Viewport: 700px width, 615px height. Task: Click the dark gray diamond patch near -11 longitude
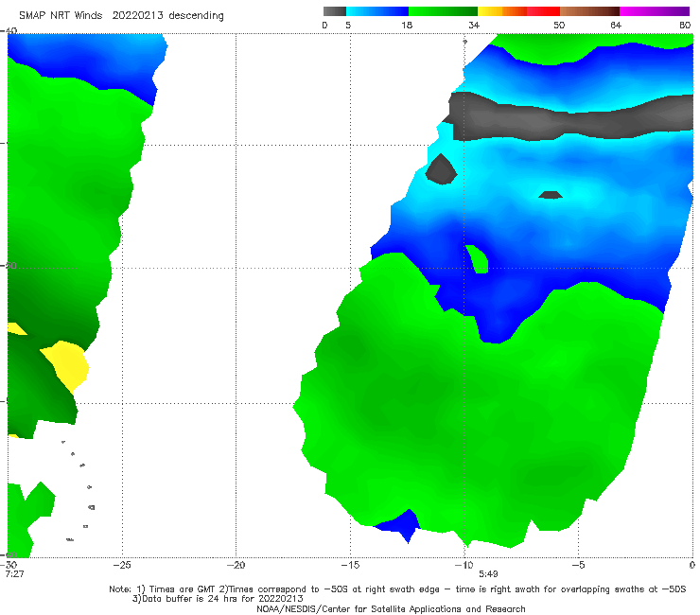tap(441, 169)
